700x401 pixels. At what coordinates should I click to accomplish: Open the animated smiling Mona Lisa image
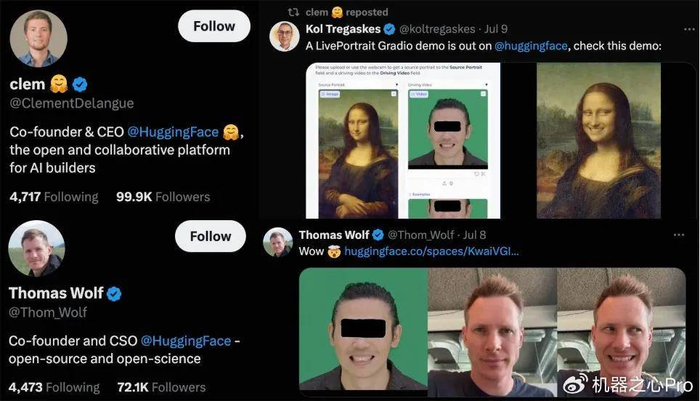coord(598,141)
